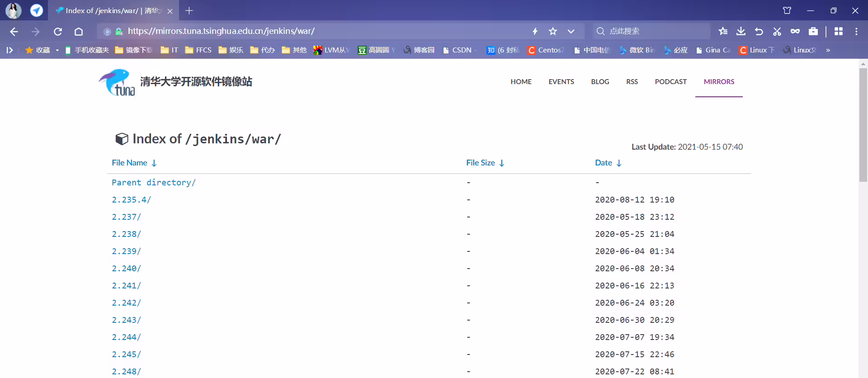The image size is (868, 378).
Task: Expand the 收藏 favorites dropdown arrow
Action: click(57, 50)
